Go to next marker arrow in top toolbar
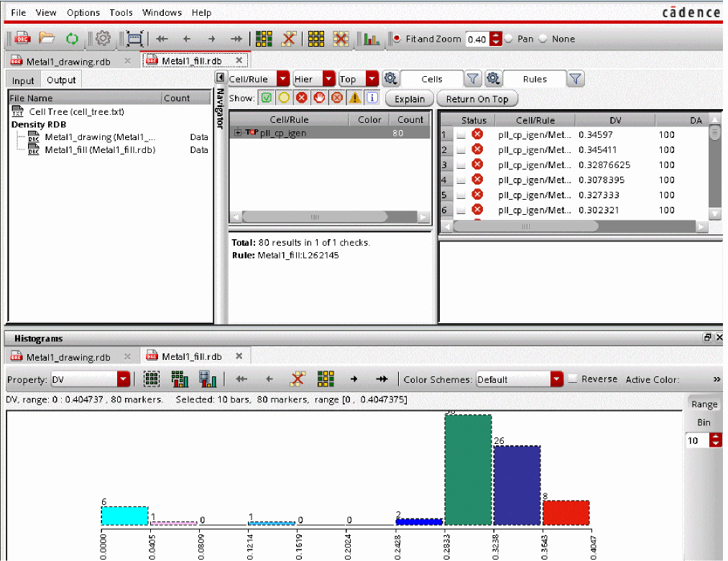728x561 pixels. point(211,39)
